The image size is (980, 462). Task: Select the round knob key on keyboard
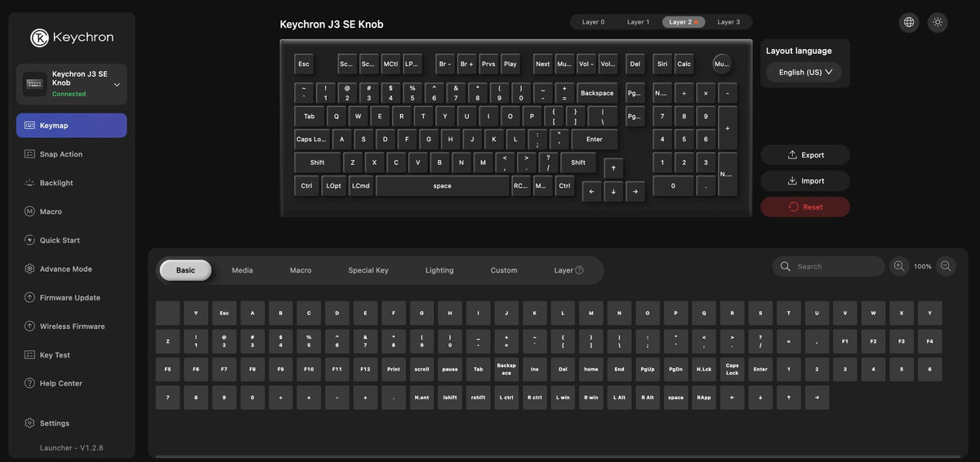(722, 64)
